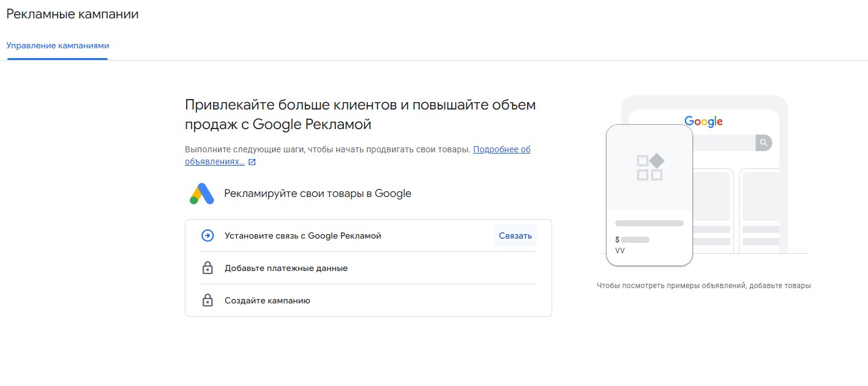Click the Рекламируйте свои товары в Google text
This screenshot has height=386, width=868.
317,194
